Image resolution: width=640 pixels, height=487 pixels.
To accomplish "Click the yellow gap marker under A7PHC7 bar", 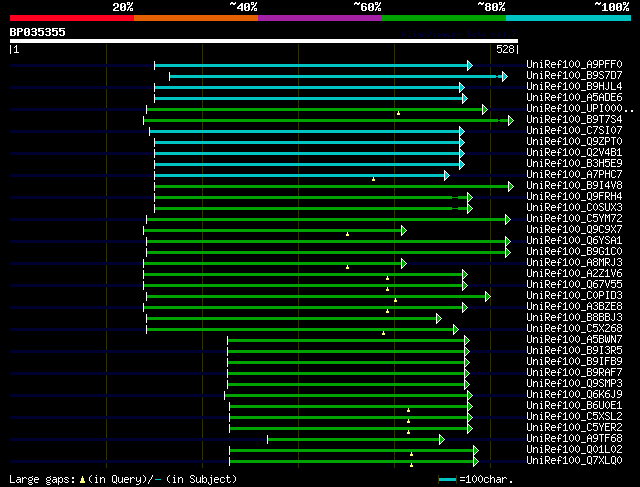I will (373, 179).
